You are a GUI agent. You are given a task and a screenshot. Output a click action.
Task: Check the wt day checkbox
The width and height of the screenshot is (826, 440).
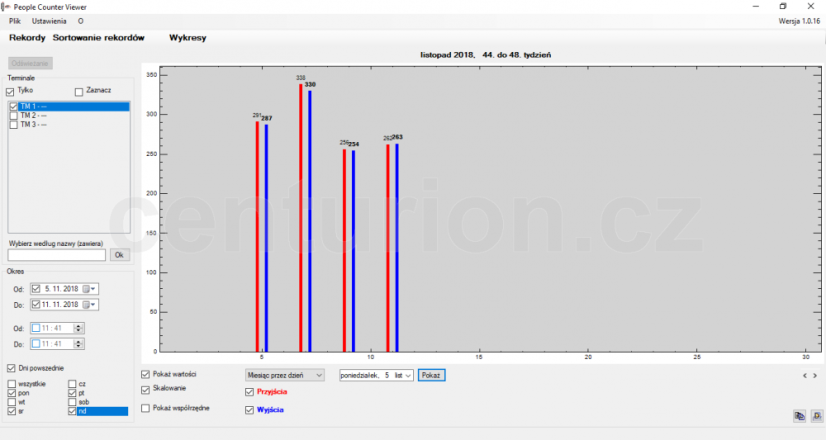(12, 402)
